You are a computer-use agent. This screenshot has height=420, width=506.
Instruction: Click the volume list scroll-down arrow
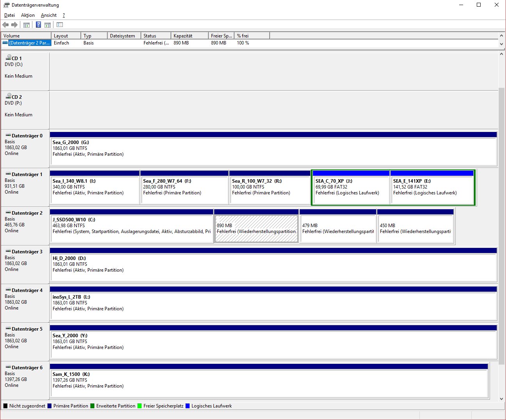click(502, 44)
